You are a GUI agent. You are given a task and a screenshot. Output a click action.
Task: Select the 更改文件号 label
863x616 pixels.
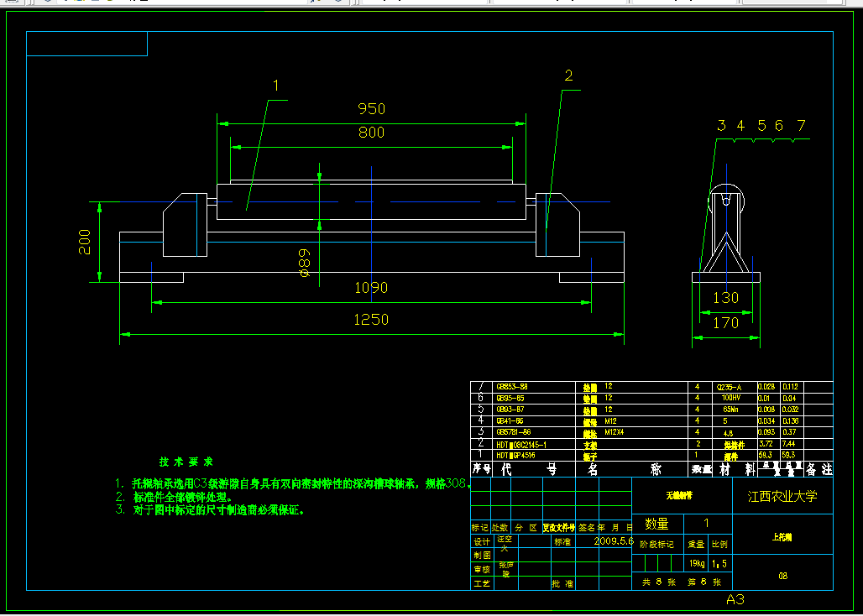pos(558,528)
